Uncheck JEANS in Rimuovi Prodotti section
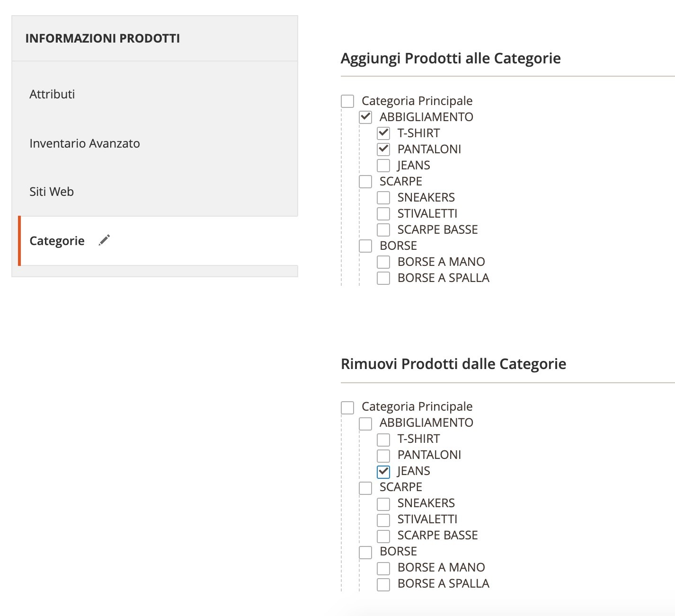The image size is (675, 616). click(x=383, y=471)
